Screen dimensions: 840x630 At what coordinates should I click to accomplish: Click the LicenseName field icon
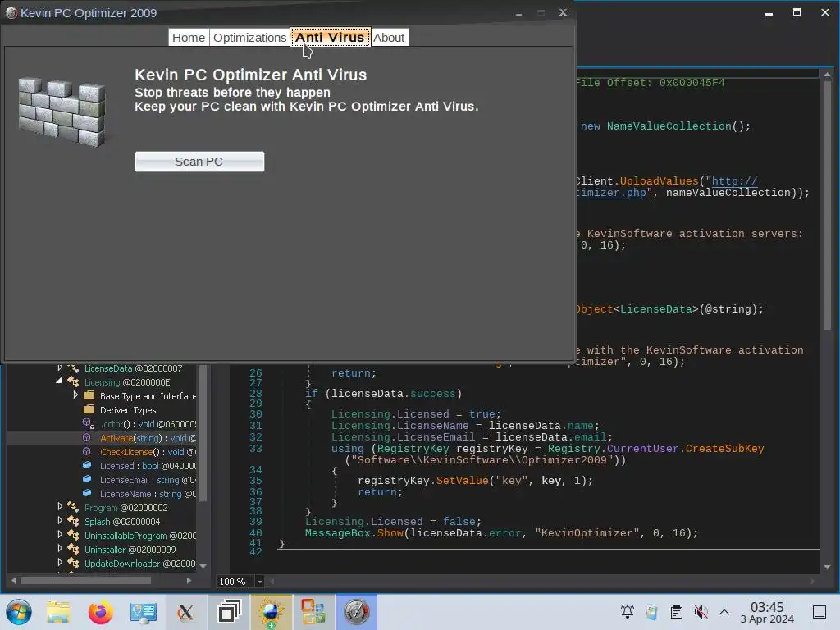point(87,493)
